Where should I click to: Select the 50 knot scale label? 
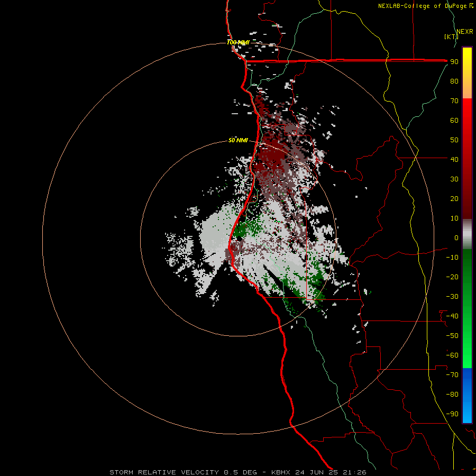point(454,140)
